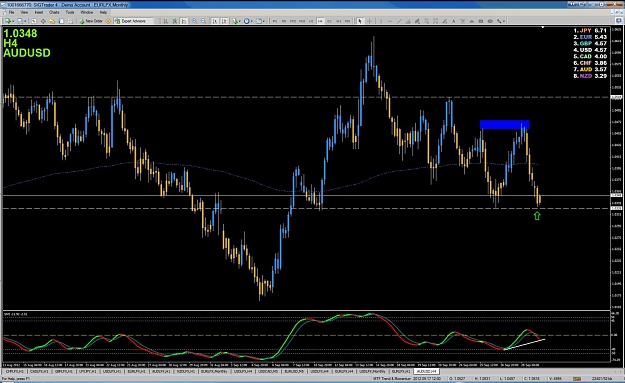Pick the Draw Horizontal Line tool
Image resolution: width=625 pixels, height=383 pixels.
point(390,21)
